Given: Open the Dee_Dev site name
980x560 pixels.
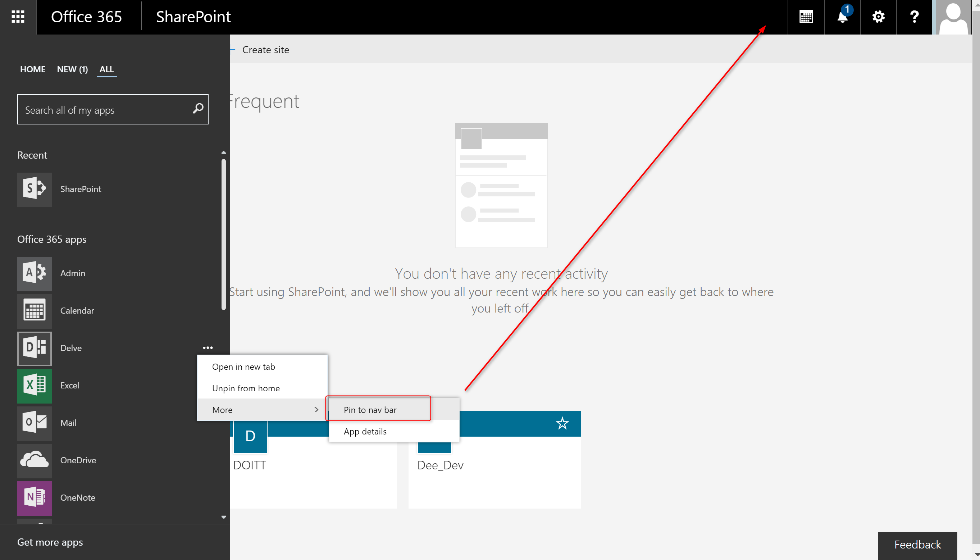Looking at the screenshot, I should (x=440, y=465).
